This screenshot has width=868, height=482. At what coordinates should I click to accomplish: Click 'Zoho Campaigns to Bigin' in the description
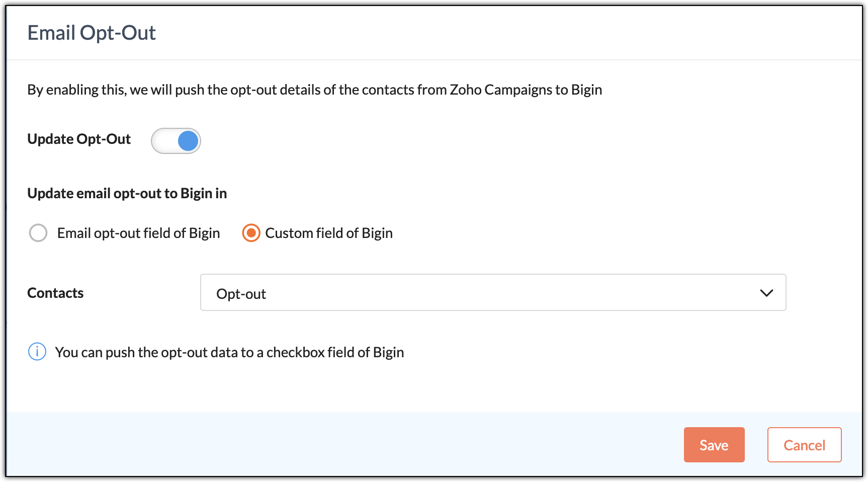pyautogui.click(x=526, y=90)
